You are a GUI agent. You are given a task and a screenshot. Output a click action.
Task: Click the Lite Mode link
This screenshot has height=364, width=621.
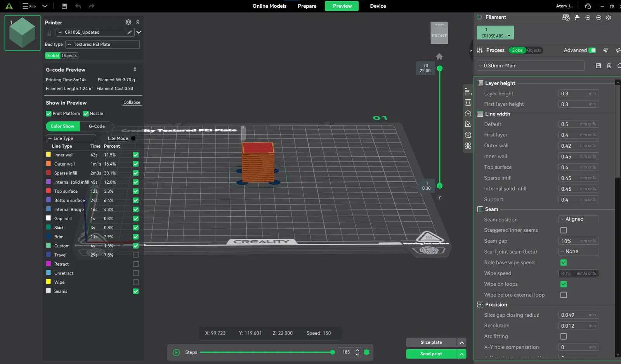(118, 138)
